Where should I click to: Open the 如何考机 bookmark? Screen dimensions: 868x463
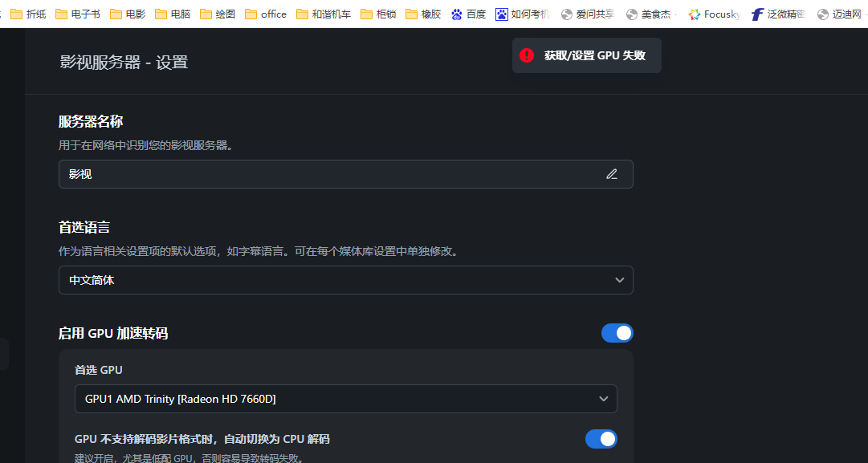[523, 14]
